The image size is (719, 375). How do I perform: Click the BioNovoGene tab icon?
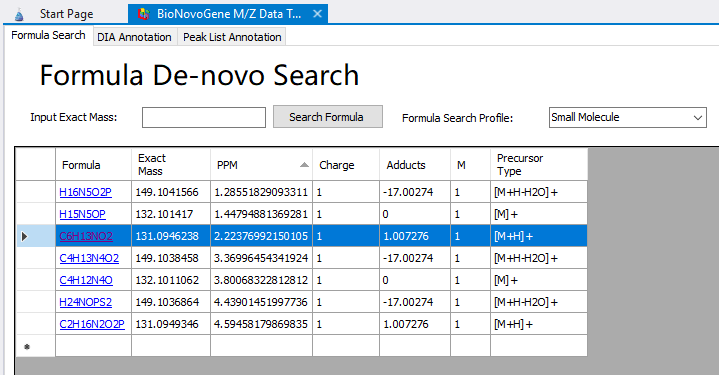pyautogui.click(x=144, y=14)
